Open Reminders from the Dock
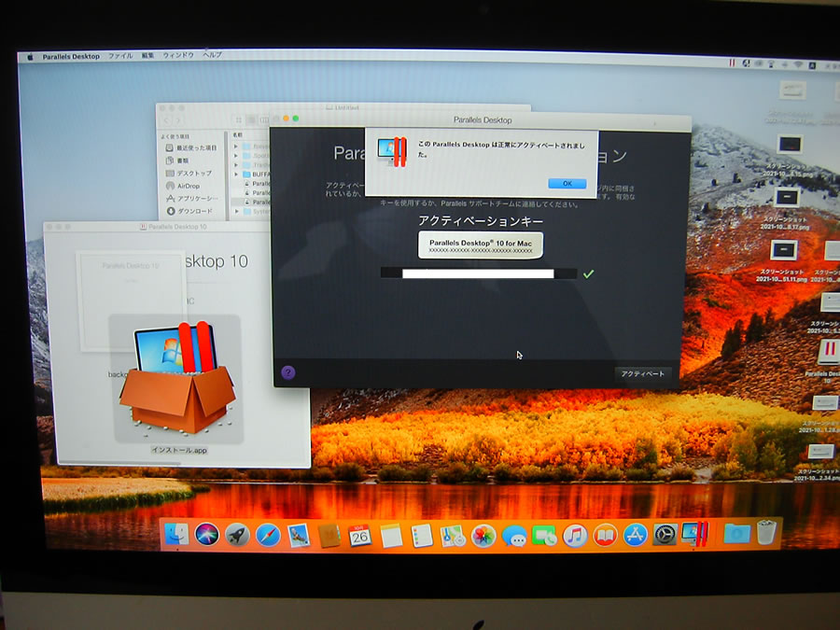The height and width of the screenshot is (630, 840). 422,536
